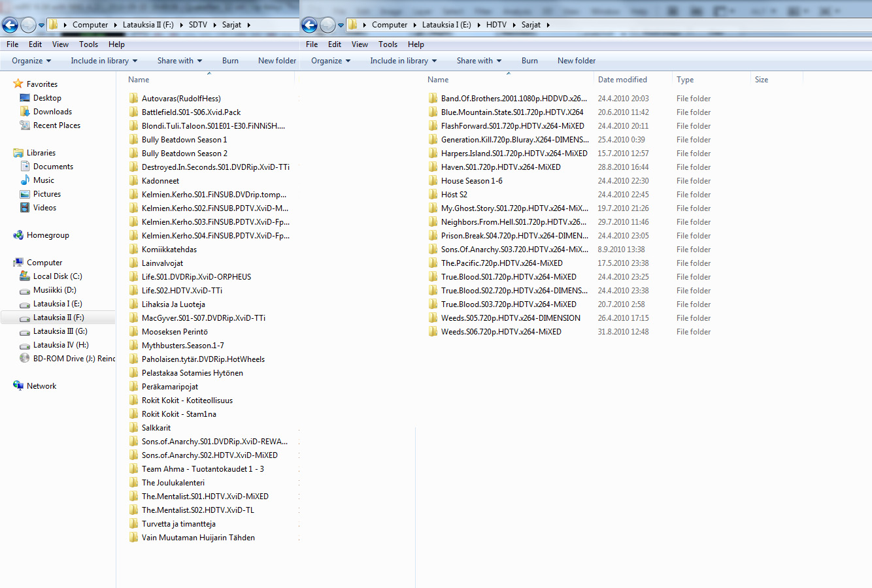Viewport: 872px width, 588px height.
Task: Select the Computer icon in the navigation pane
Action: point(18,263)
